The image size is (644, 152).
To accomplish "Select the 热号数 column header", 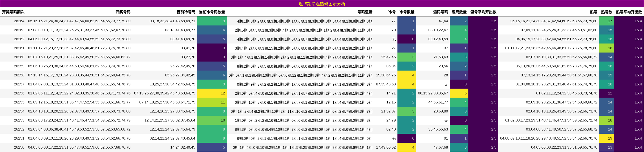I will click(607, 12).
